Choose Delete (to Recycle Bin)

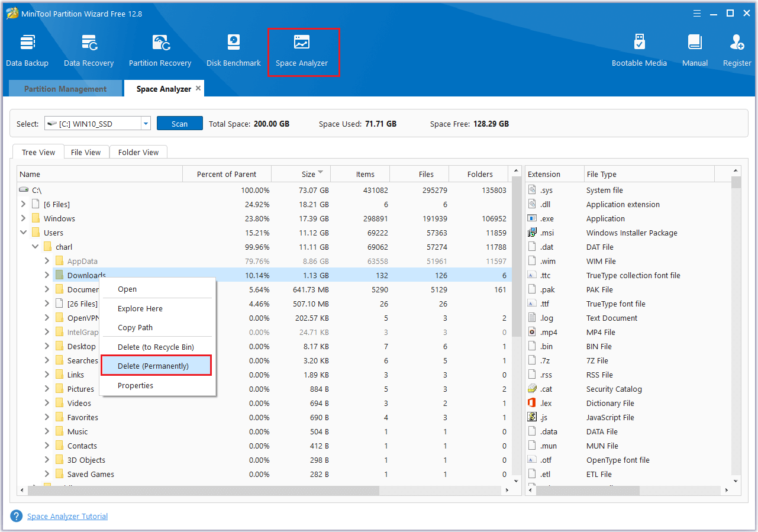(157, 347)
